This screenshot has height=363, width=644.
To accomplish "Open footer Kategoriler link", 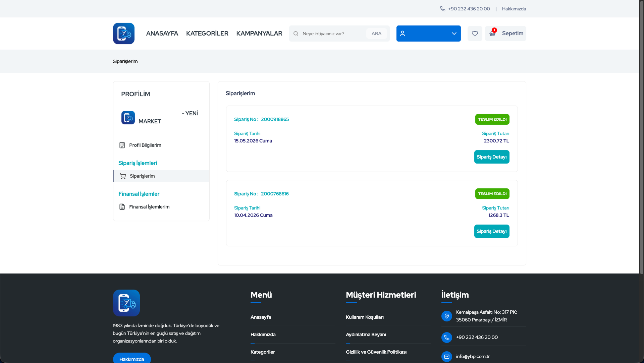I will pos(263,352).
